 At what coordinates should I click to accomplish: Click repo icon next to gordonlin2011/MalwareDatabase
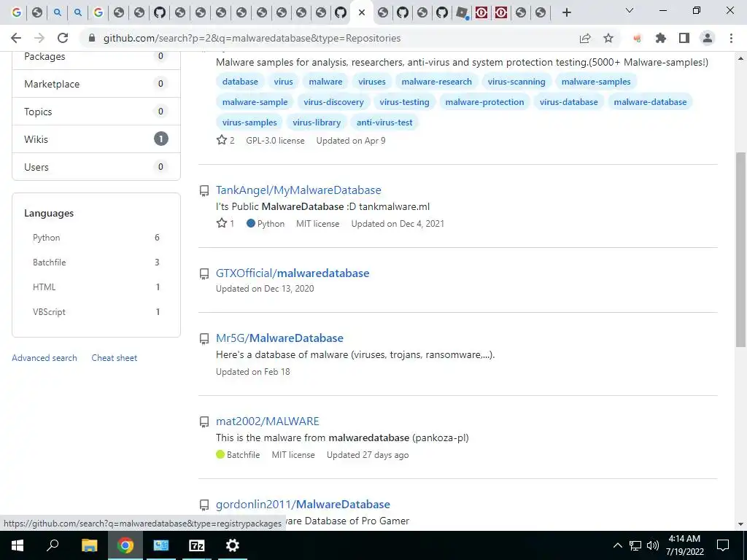pos(204,505)
